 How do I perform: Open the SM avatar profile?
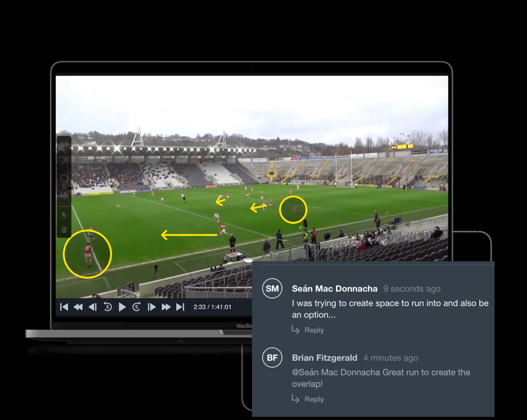tap(272, 289)
